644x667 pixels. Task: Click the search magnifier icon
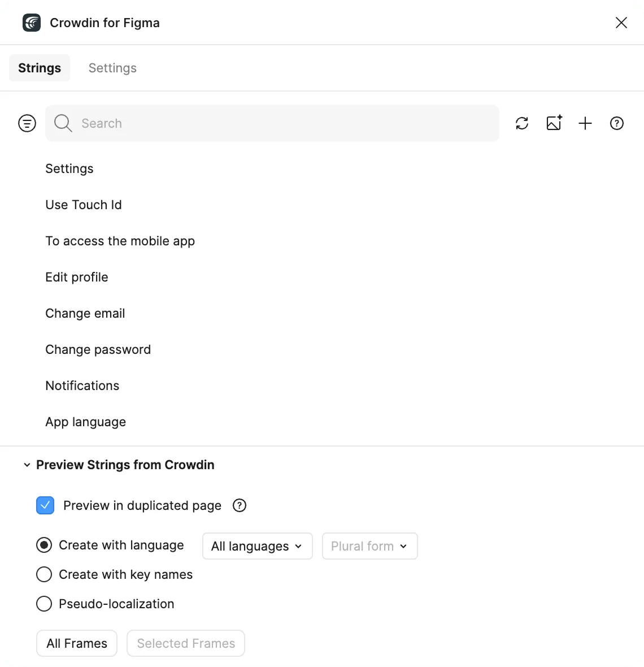pos(63,123)
